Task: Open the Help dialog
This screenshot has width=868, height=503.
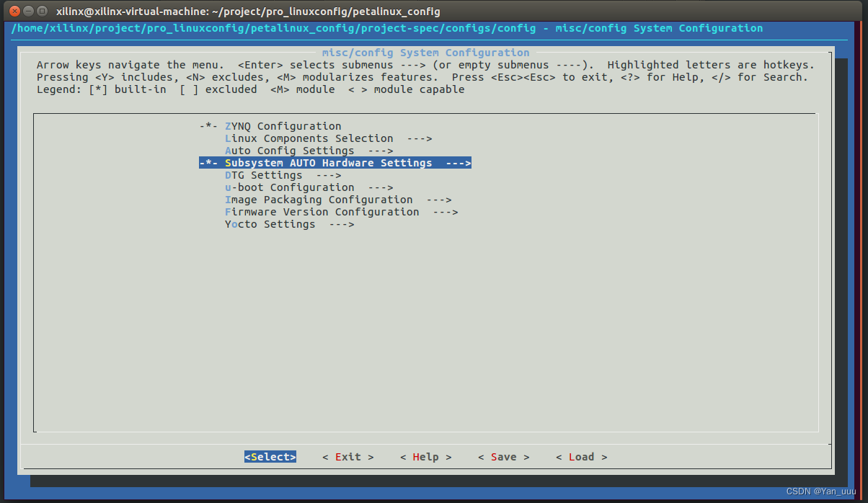Action: tap(425, 456)
